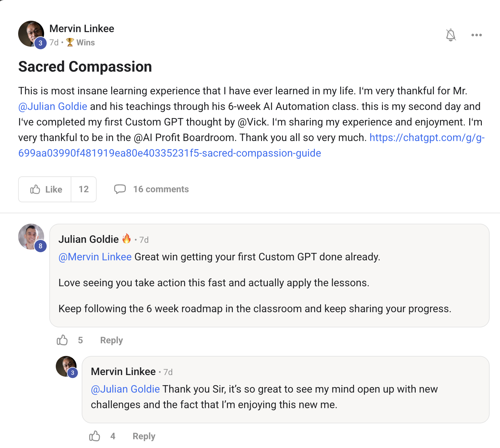Open the Wins category trophy link
This screenshot has height=448, width=500.
(x=80, y=42)
